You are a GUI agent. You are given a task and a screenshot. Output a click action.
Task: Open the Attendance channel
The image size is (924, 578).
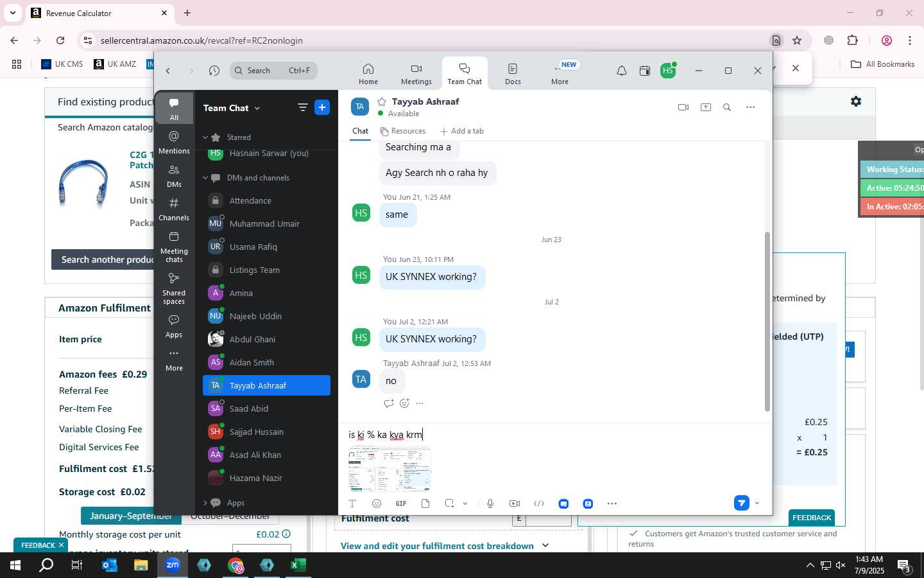pos(266,200)
